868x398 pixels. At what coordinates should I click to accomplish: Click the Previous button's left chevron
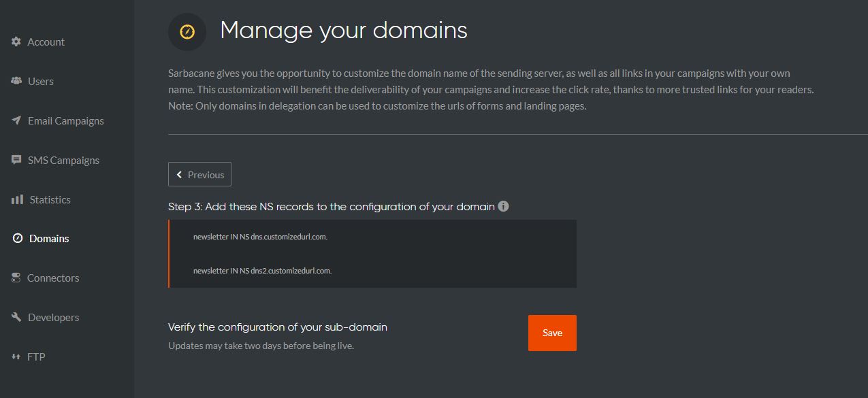click(180, 175)
